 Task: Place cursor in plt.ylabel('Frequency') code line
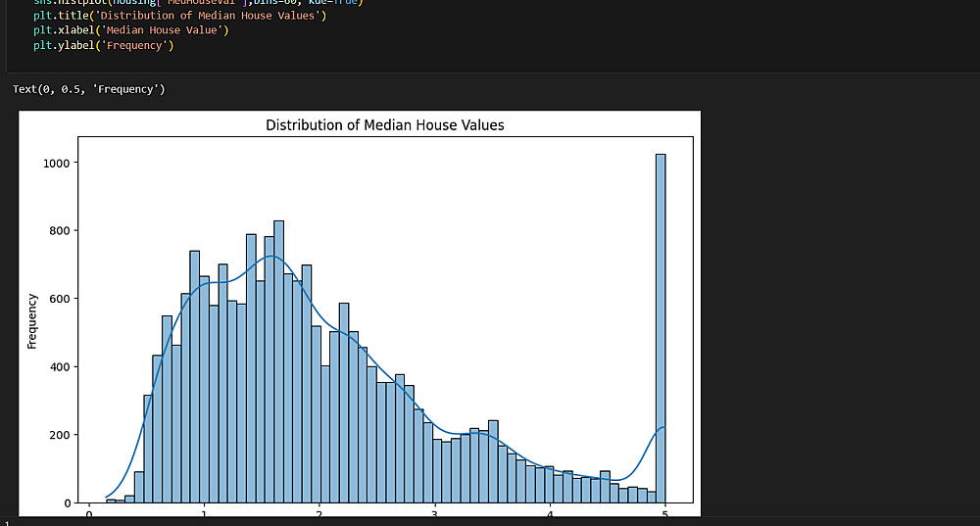(104, 46)
